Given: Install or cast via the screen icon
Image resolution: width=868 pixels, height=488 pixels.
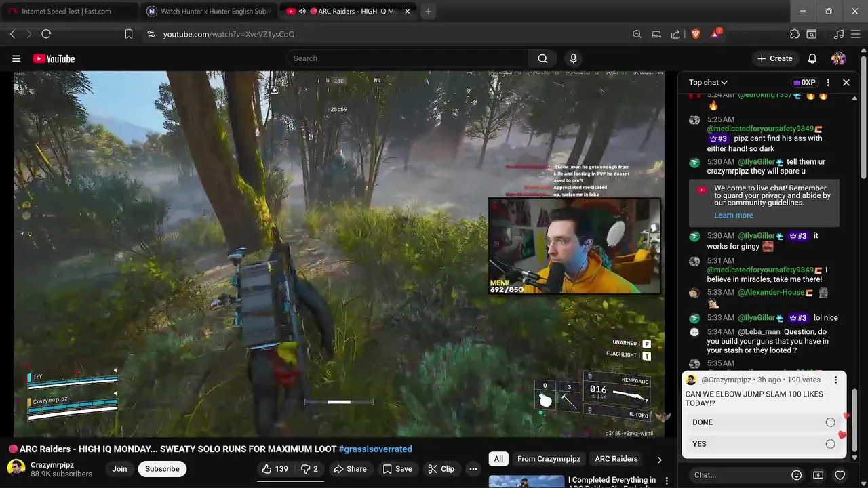Looking at the screenshot, I should 656,34.
